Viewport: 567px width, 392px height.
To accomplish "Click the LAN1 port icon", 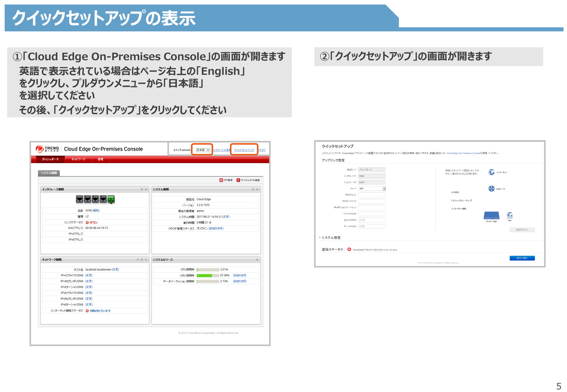I will tap(87, 199).
